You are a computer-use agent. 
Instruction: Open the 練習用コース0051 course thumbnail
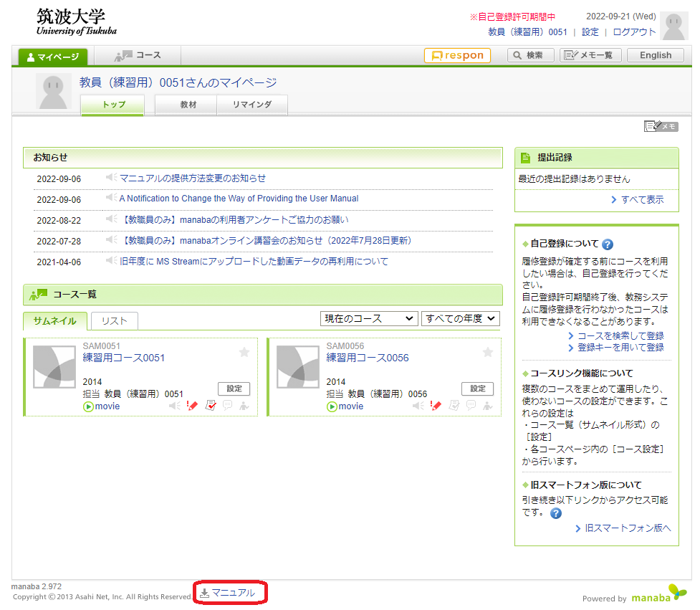[x=54, y=366]
